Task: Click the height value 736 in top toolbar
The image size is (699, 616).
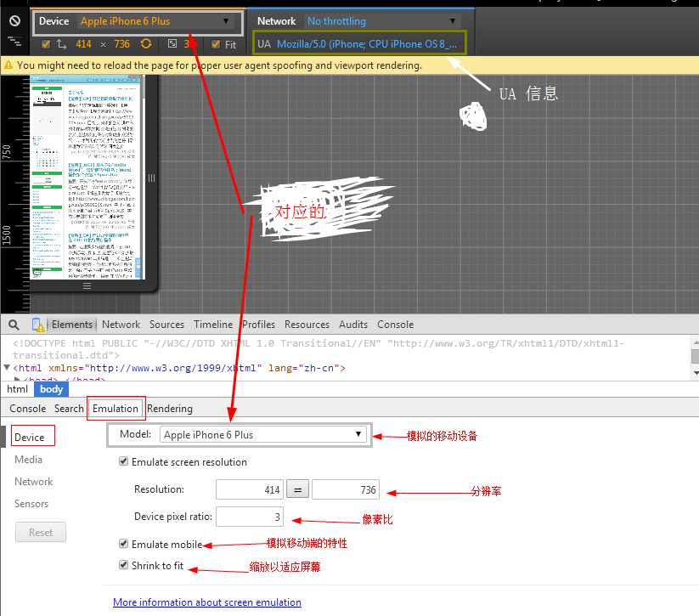Action: coord(121,43)
